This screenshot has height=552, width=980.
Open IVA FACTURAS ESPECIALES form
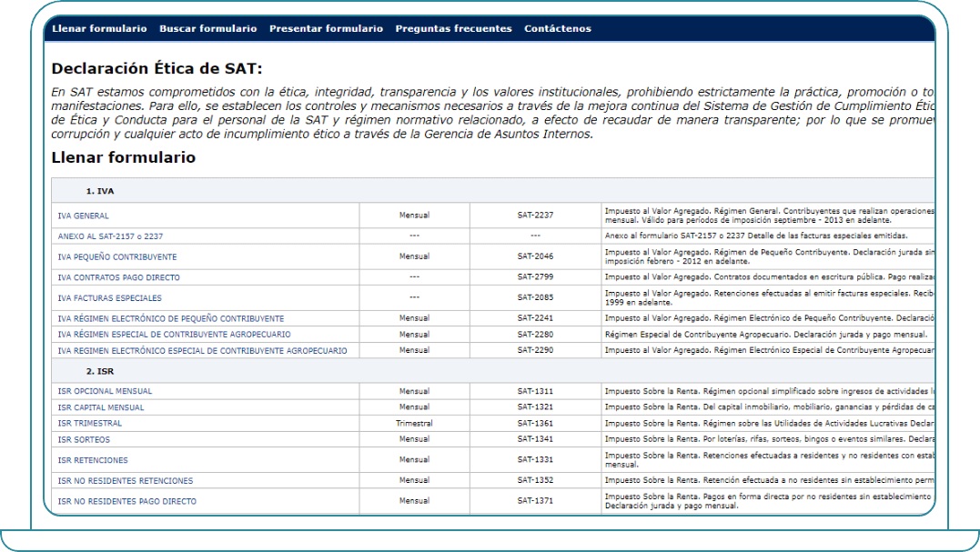click(x=109, y=298)
